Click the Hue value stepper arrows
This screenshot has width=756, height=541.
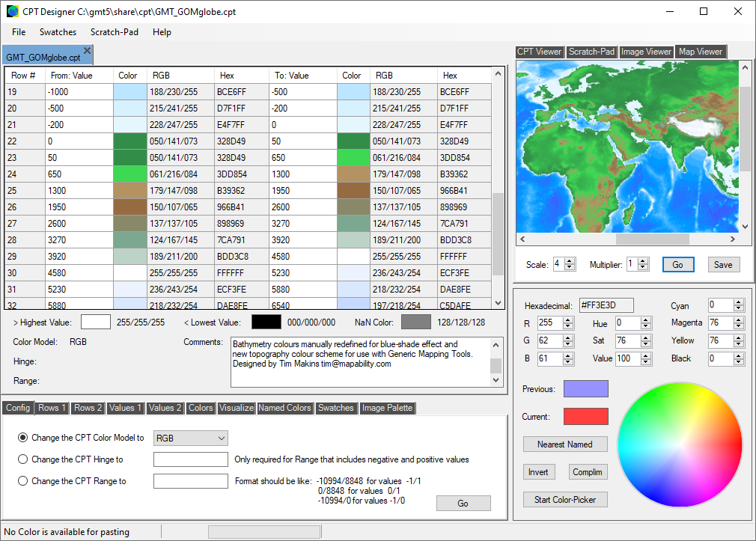pos(647,323)
